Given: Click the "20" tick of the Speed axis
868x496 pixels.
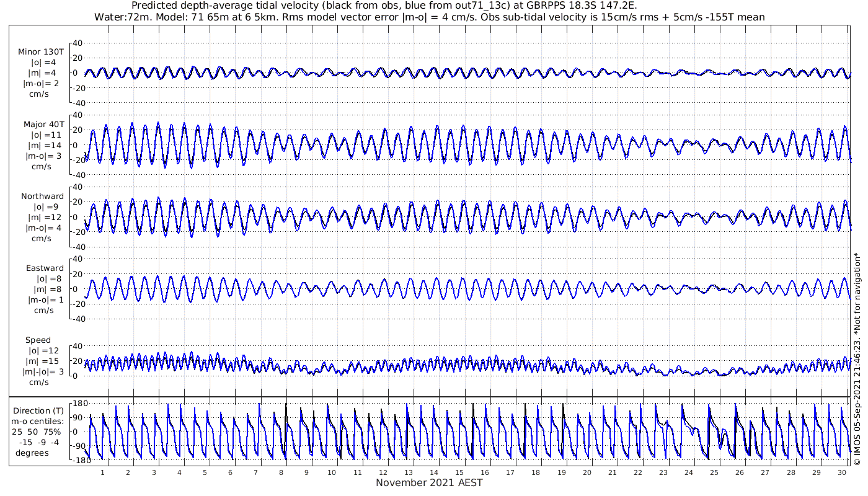Looking at the screenshot, I should (77, 361).
